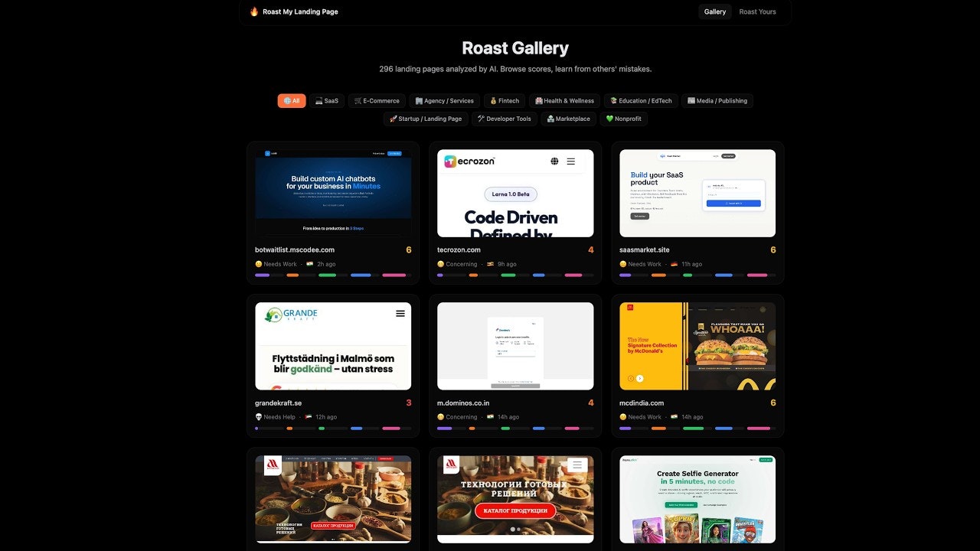Filter gallery by E-Commerce

pyautogui.click(x=377, y=100)
